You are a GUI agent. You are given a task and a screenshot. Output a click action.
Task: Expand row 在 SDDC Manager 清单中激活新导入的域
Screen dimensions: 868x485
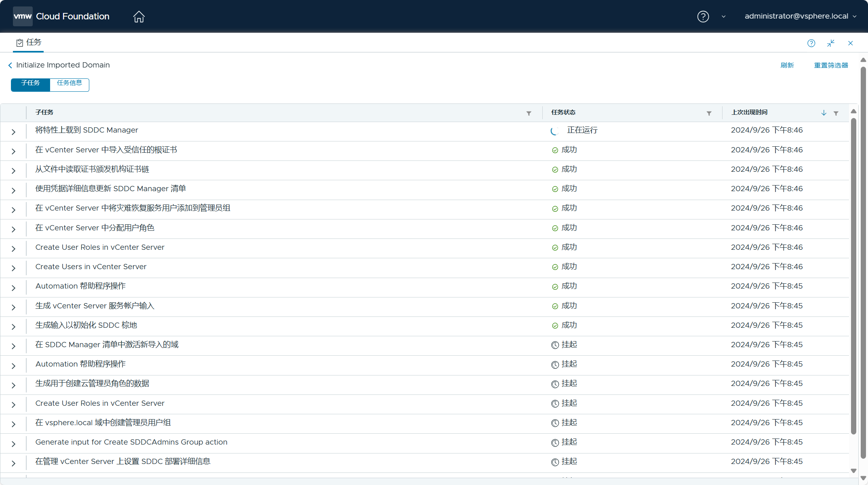click(x=13, y=346)
